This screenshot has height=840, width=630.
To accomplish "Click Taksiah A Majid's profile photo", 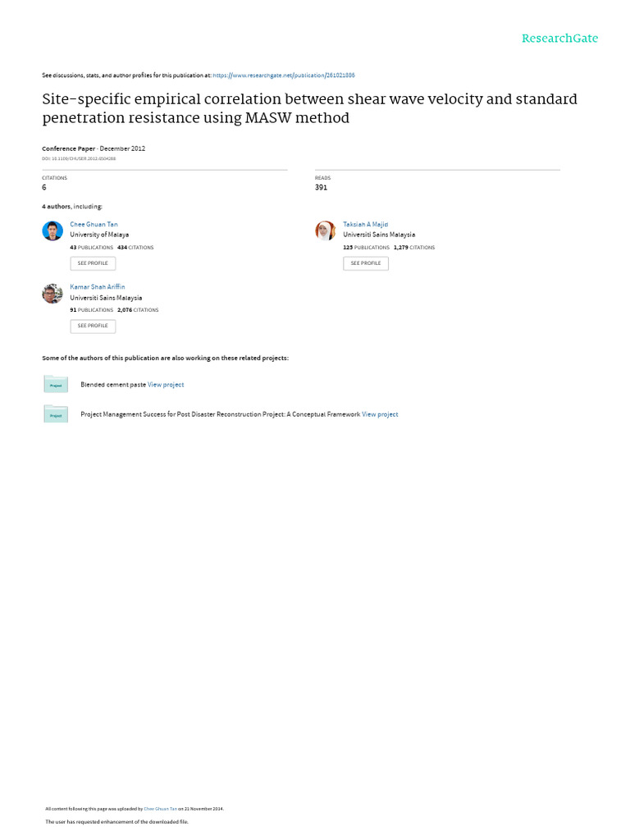I will [x=326, y=231].
